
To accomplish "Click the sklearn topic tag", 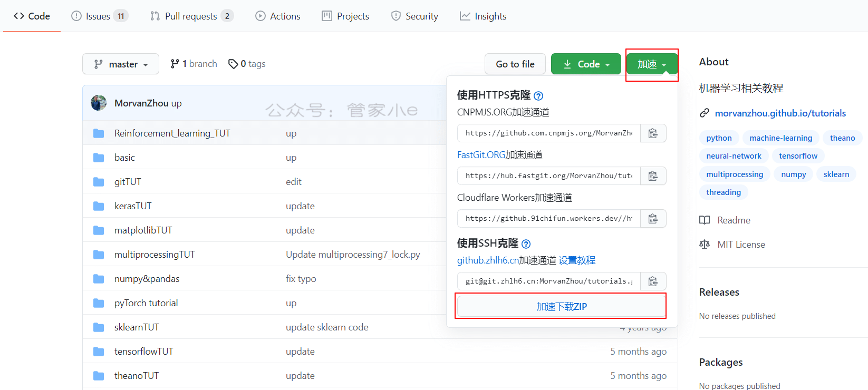I will (x=836, y=174).
